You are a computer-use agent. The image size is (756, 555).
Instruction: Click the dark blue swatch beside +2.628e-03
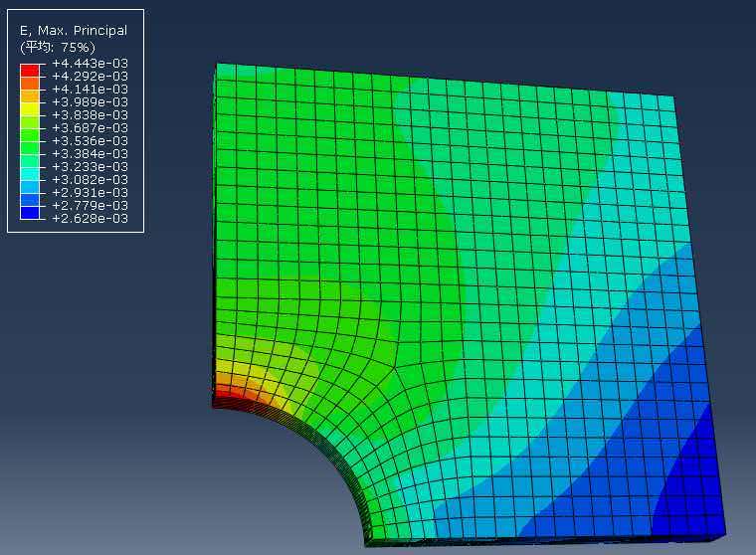(x=30, y=212)
